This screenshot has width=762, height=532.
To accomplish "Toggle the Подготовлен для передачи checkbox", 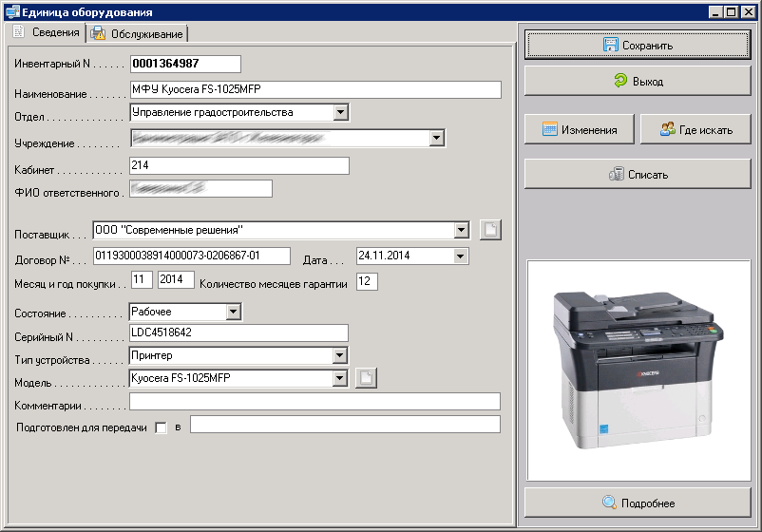I will pos(161,427).
